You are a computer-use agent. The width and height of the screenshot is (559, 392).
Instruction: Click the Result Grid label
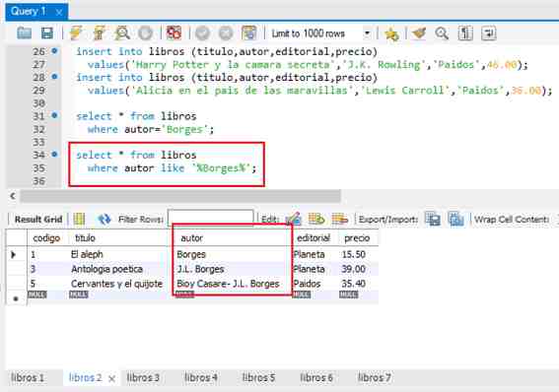[38, 220]
